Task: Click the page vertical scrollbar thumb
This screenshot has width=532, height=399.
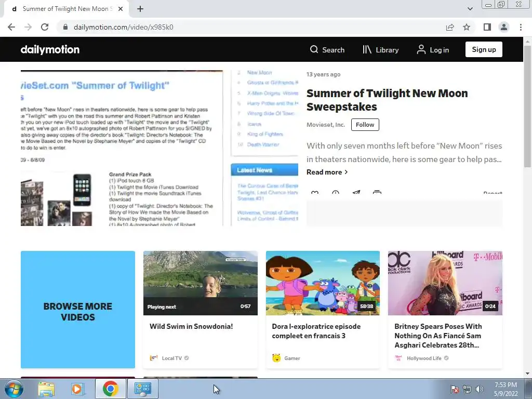Action: pos(527,106)
